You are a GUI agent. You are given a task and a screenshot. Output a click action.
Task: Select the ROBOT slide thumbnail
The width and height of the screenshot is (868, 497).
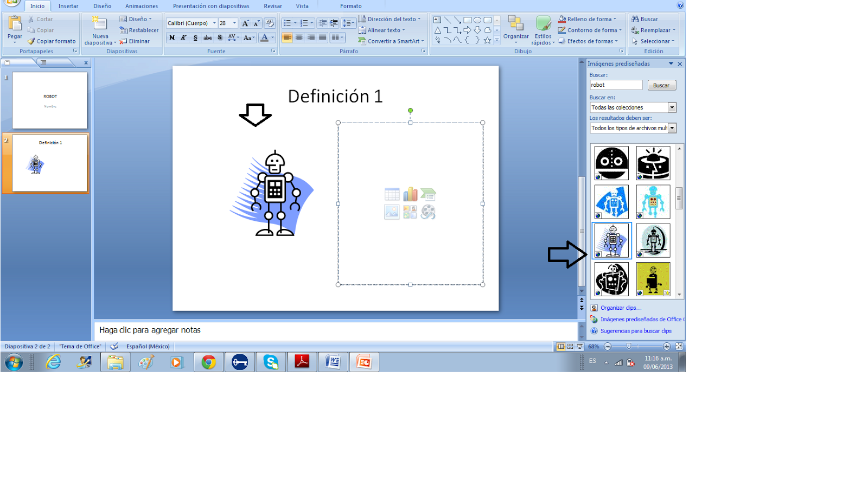point(49,100)
